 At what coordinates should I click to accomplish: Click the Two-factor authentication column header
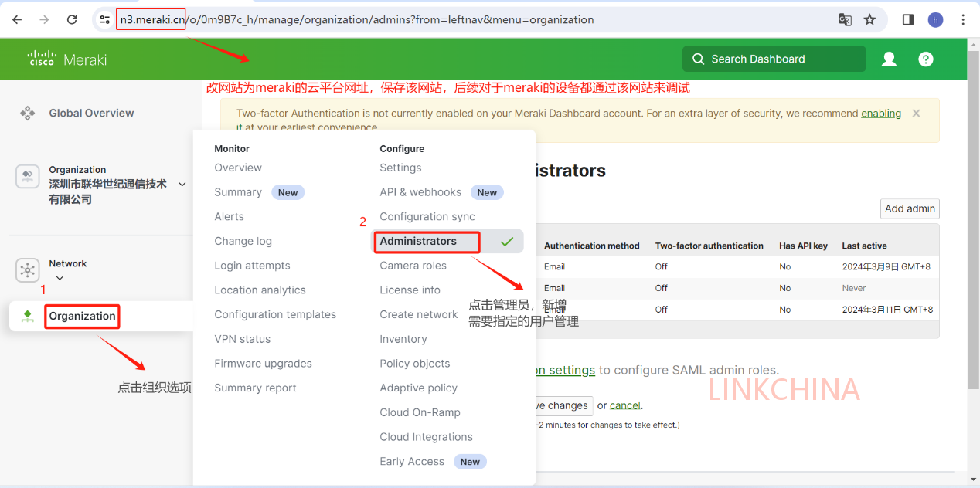tap(709, 246)
